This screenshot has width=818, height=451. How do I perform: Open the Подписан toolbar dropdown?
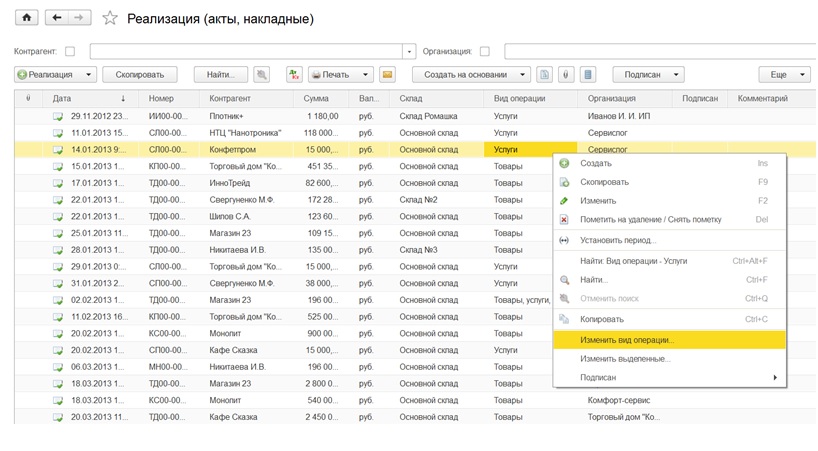676,75
